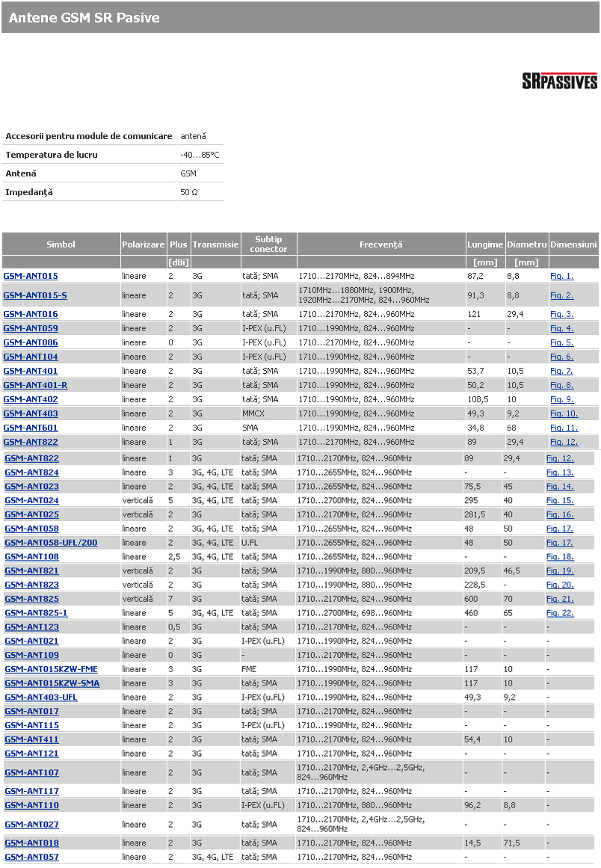Select the GSM-ANT057 antenna link
Viewport: 601px width, 868px height.
click(x=31, y=858)
